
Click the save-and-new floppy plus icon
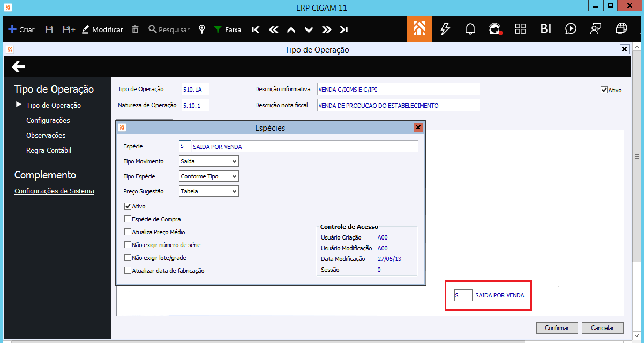69,29
